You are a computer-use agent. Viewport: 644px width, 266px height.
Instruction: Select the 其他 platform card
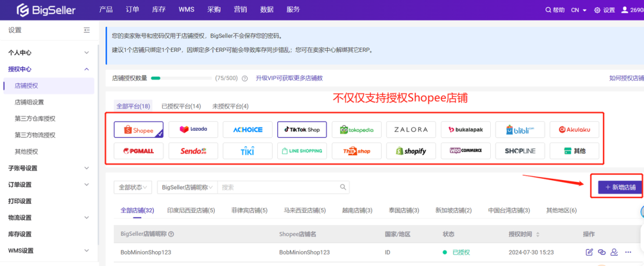(574, 151)
